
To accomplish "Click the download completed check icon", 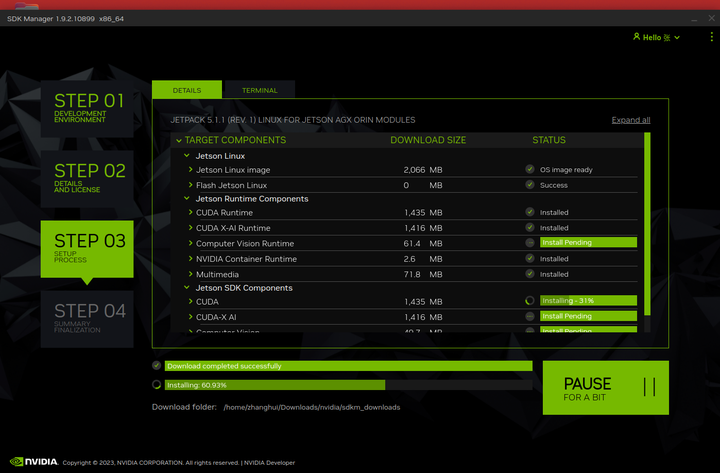I will pos(157,366).
